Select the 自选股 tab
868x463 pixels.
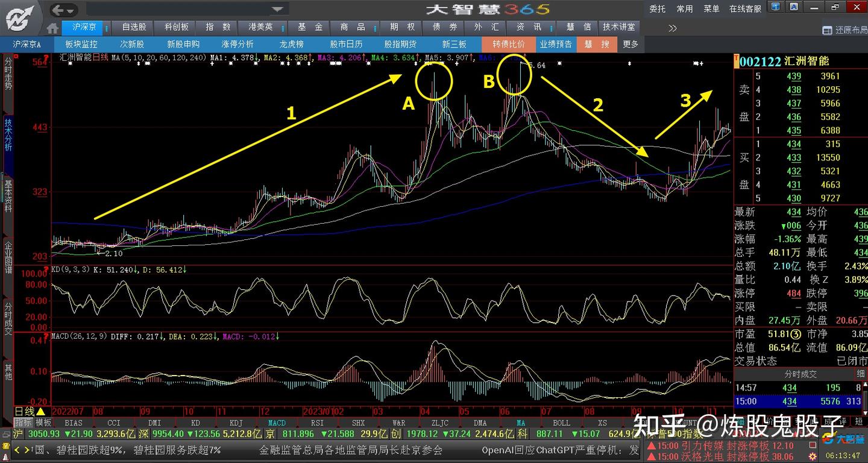tap(134, 27)
